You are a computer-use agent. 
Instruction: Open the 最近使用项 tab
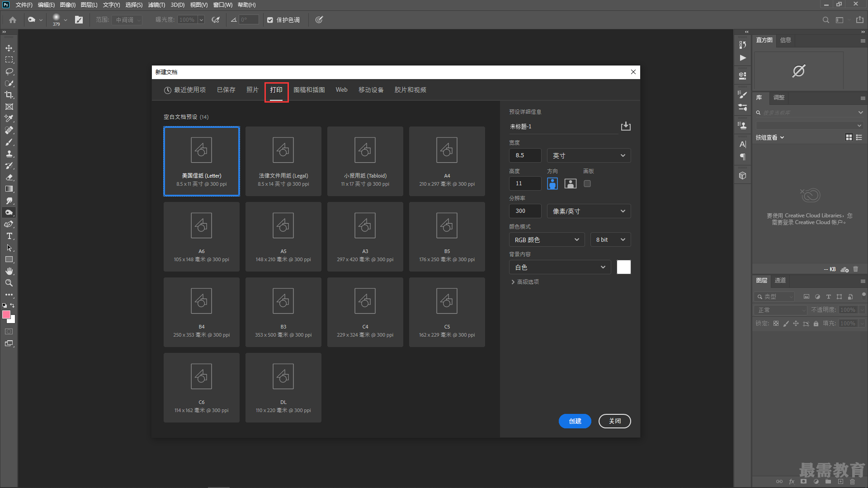[185, 90]
